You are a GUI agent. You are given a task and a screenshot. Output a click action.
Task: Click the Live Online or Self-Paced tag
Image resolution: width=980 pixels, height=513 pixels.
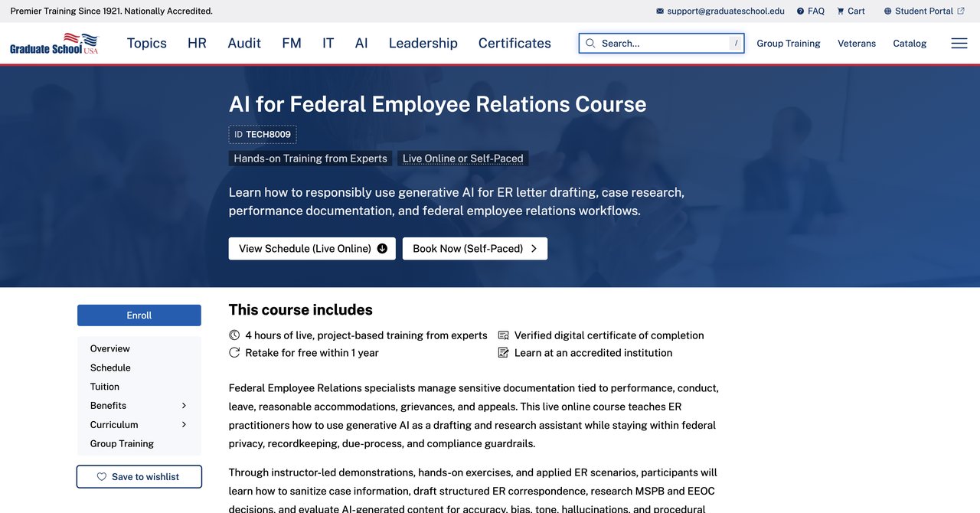click(x=463, y=158)
